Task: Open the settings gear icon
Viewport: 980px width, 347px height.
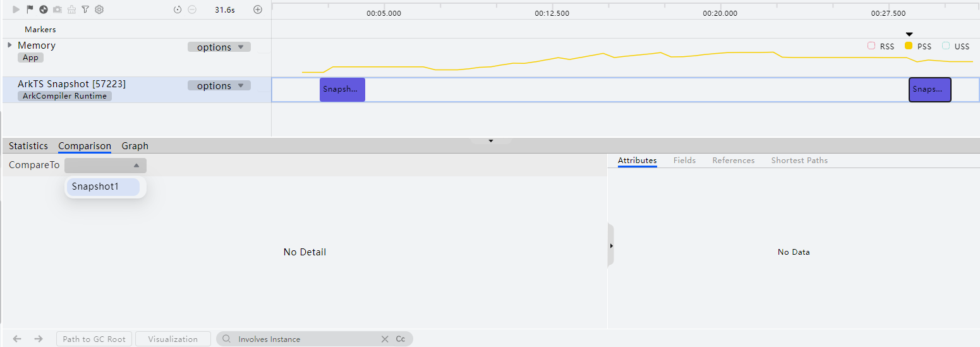Action: point(99,9)
